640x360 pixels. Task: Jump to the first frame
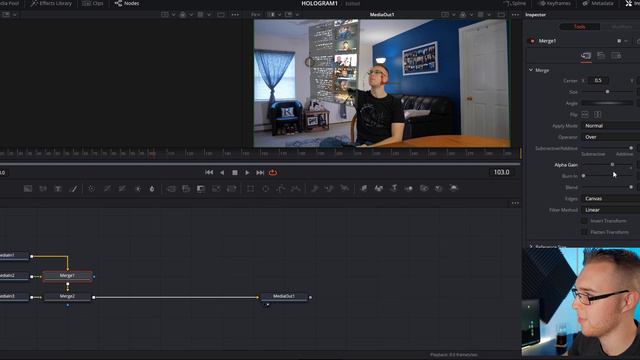209,173
